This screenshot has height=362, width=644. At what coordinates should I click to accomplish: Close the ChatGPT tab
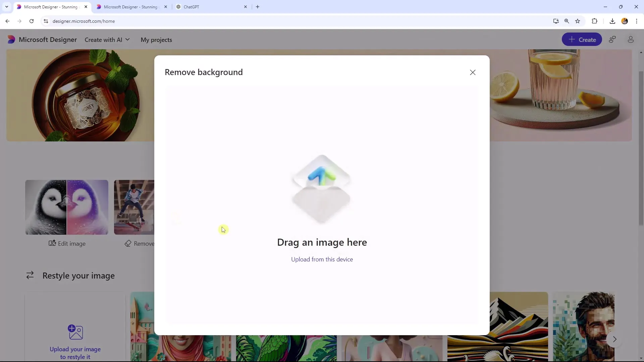point(245,7)
